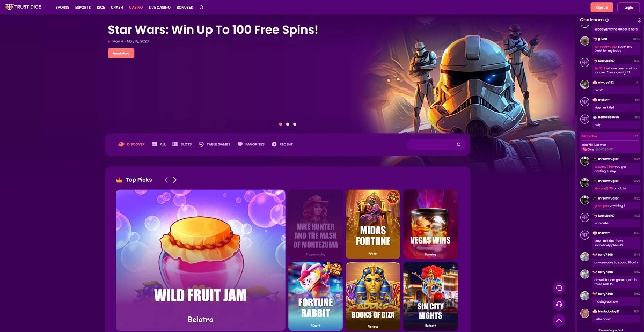Switch to the third banner slide dot
644x332 pixels.
(x=295, y=124)
